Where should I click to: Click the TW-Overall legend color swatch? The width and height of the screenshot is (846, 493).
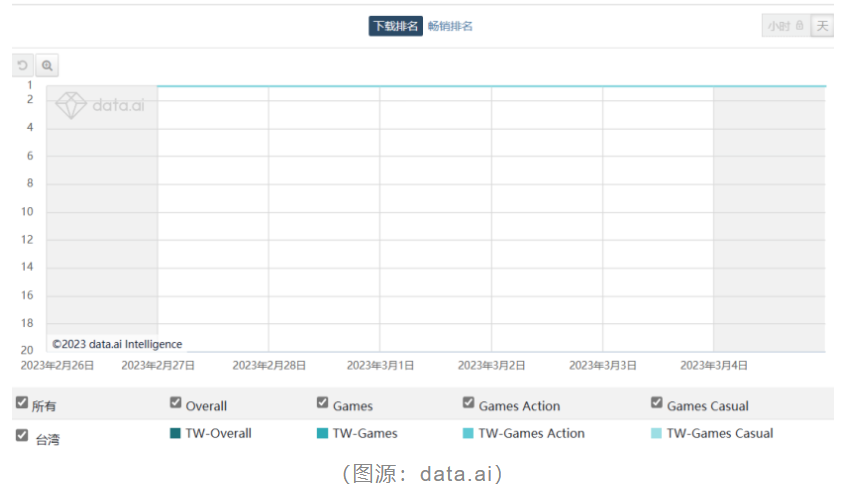(176, 434)
